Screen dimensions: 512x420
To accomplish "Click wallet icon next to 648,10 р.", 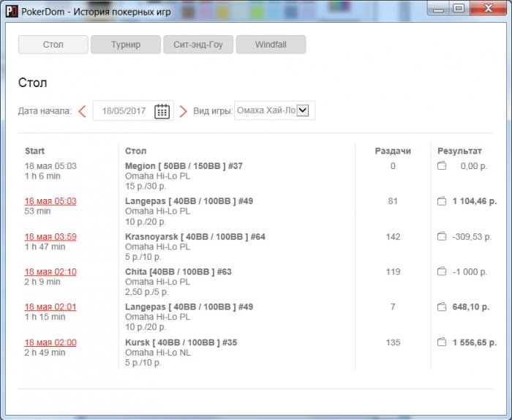I will click(442, 307).
